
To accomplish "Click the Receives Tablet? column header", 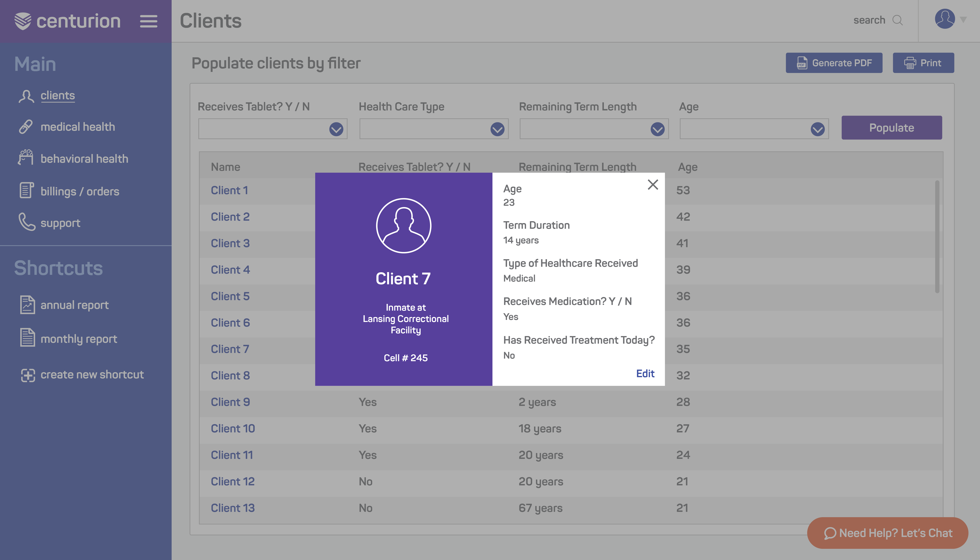I will point(415,167).
